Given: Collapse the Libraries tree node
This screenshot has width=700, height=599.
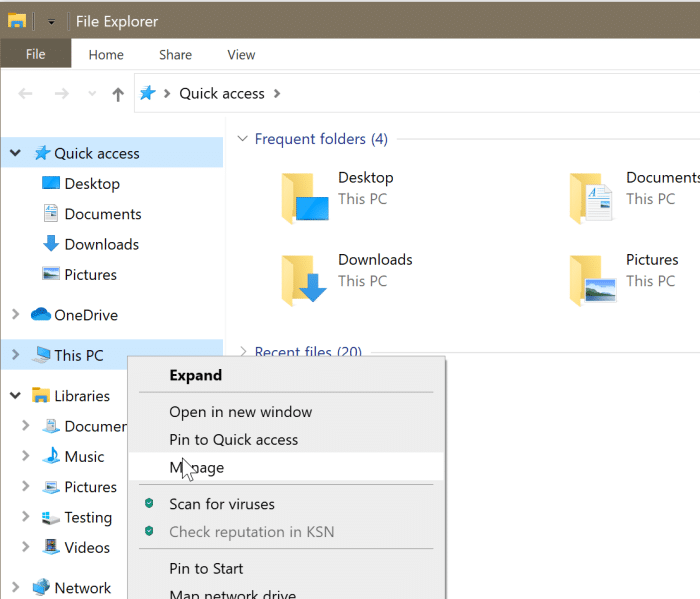Looking at the screenshot, I should point(15,395).
